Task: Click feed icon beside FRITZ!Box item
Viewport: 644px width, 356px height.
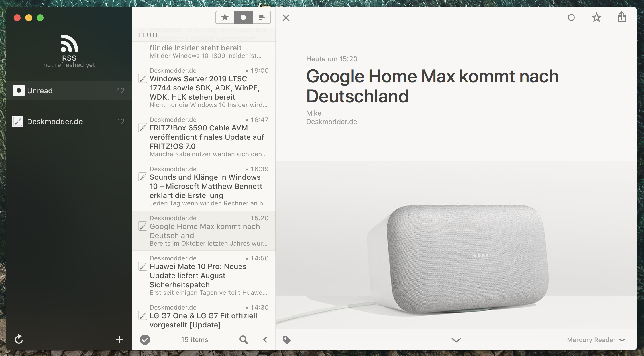Action: [x=143, y=128]
